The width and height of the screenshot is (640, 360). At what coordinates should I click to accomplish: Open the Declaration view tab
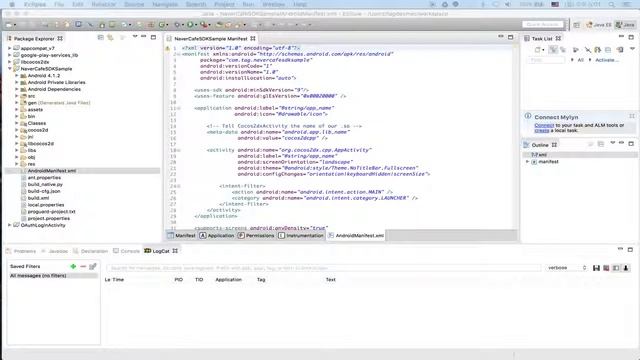click(x=90, y=251)
